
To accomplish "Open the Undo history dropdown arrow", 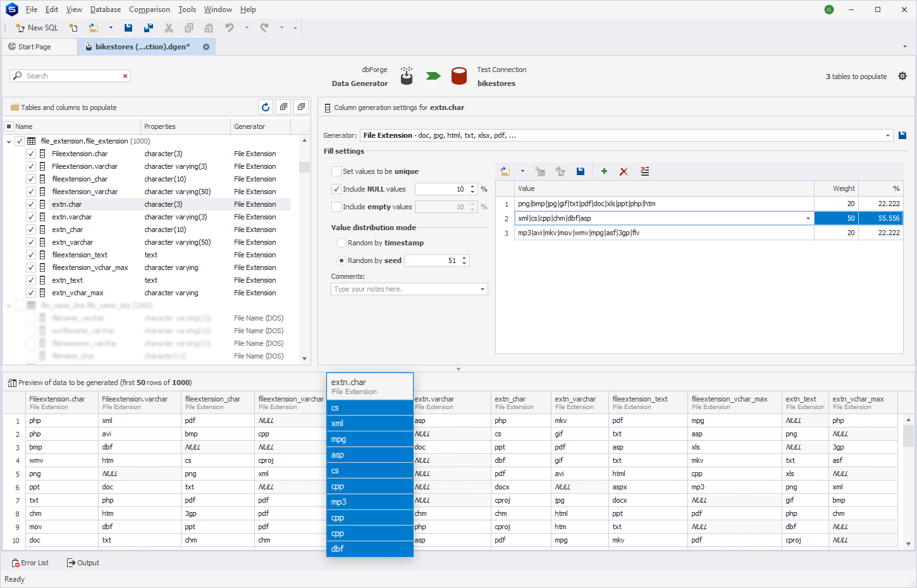I will coord(247,28).
